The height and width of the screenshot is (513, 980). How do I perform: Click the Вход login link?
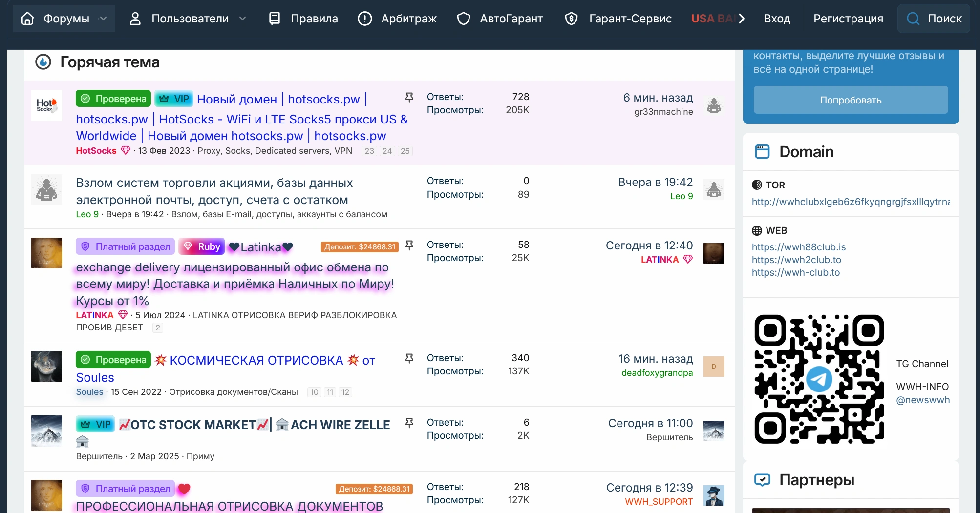tap(777, 19)
